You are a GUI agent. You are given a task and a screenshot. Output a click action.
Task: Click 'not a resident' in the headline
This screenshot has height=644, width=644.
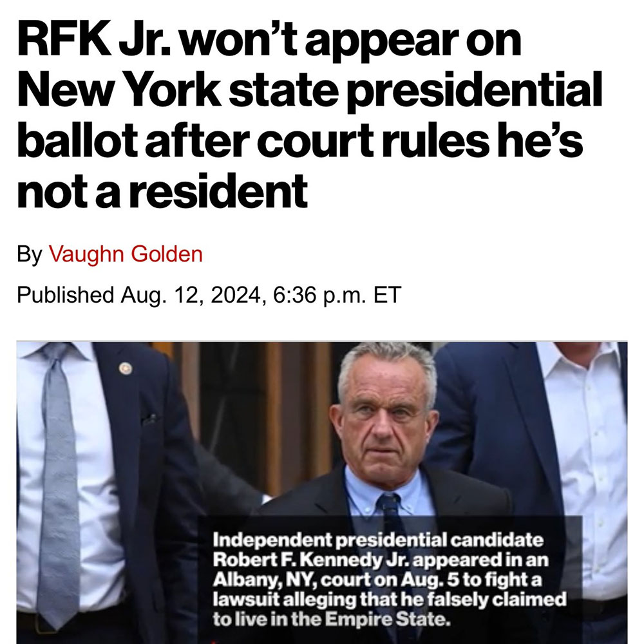click(162, 191)
